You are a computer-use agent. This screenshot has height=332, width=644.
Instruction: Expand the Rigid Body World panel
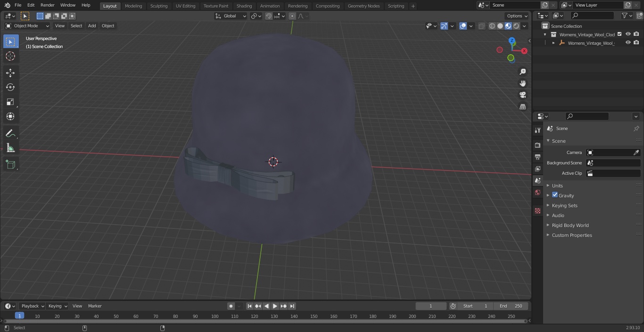570,225
